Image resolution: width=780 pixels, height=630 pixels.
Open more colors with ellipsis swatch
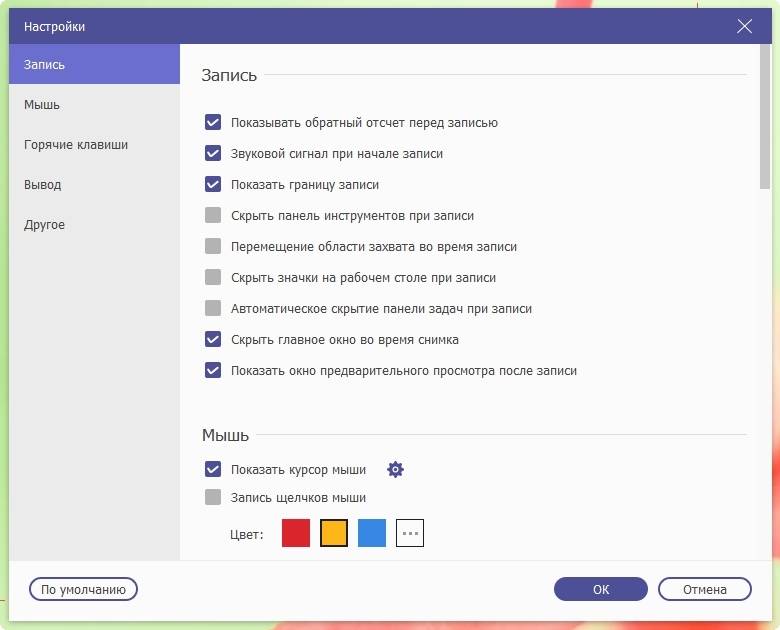(x=410, y=533)
